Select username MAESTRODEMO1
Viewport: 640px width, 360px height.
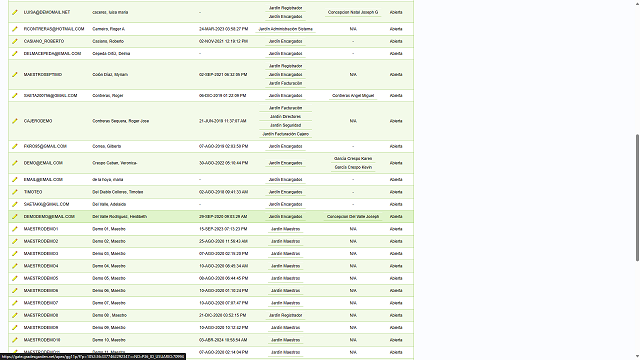41,229
